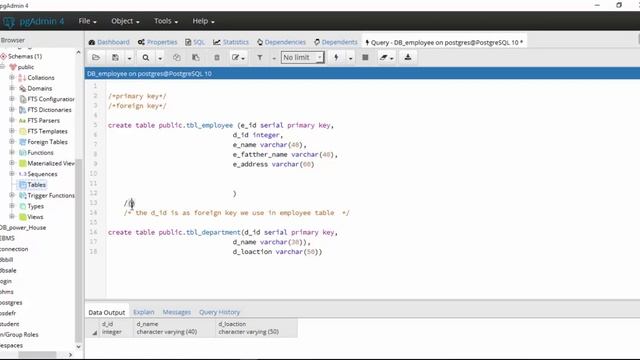Click create table tbl_department line in editor

click(223, 232)
